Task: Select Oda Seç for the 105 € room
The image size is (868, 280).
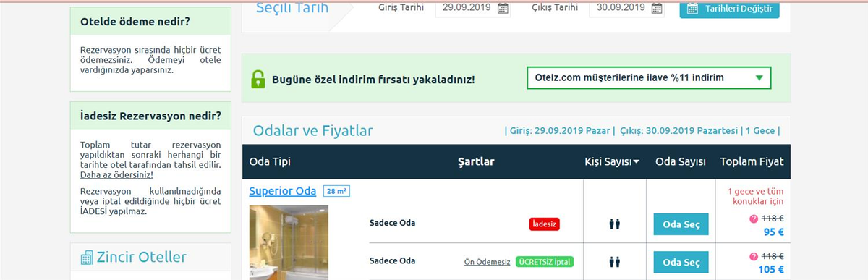Action: pyautogui.click(x=681, y=262)
